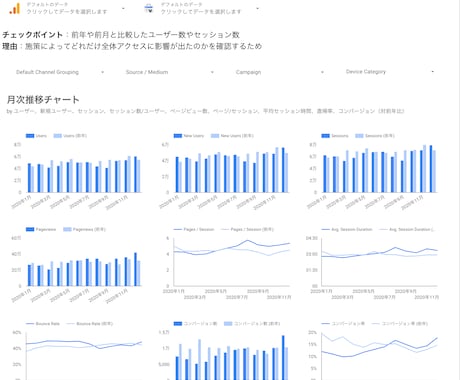This screenshot has width=460, height=380.
Task: Click the Sessions (previous year) legend label
Action: click(x=380, y=136)
